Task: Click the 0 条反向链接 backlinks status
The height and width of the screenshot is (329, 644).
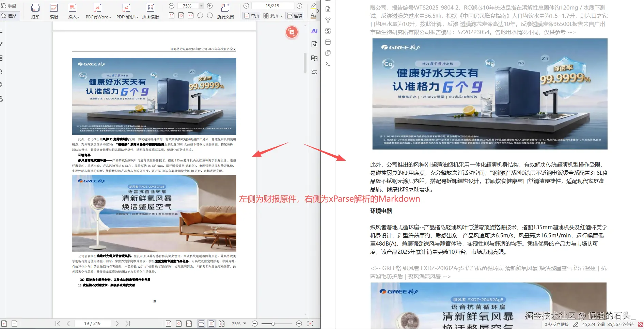Action: click(x=556, y=325)
